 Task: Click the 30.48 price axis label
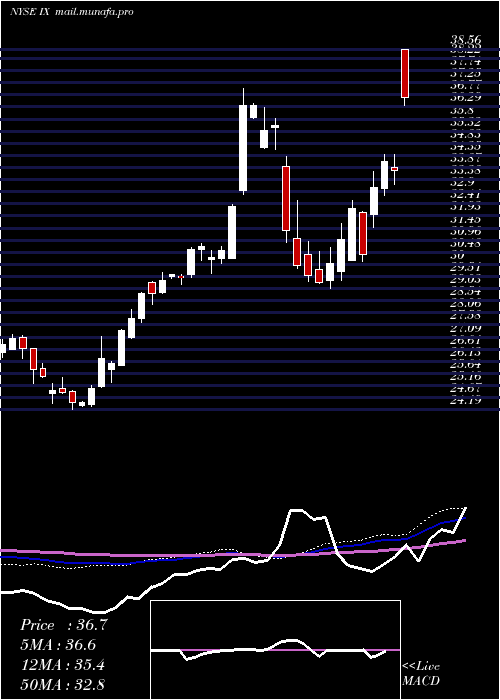click(465, 243)
